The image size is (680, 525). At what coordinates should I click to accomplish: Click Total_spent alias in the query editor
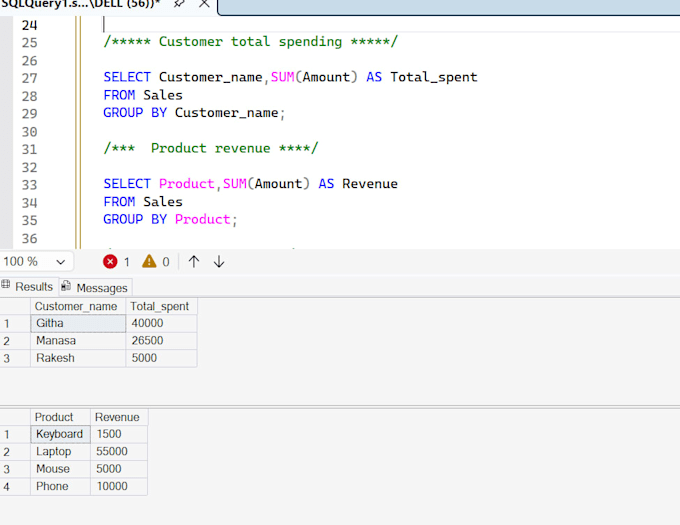click(434, 77)
